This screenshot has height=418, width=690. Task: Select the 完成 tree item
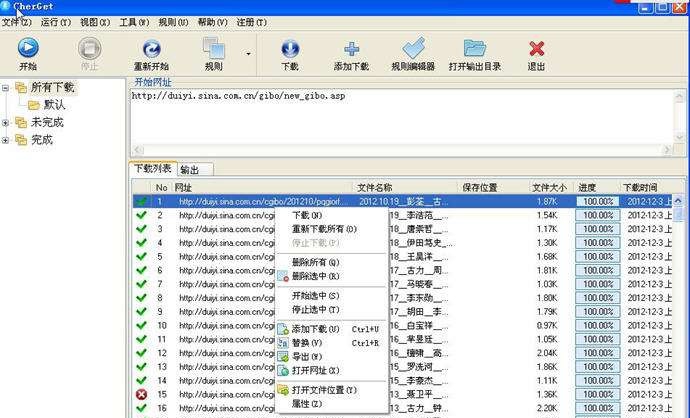coord(42,140)
